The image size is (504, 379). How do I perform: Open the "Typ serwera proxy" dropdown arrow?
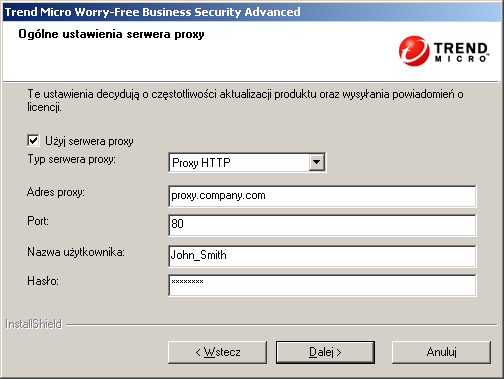click(317, 162)
